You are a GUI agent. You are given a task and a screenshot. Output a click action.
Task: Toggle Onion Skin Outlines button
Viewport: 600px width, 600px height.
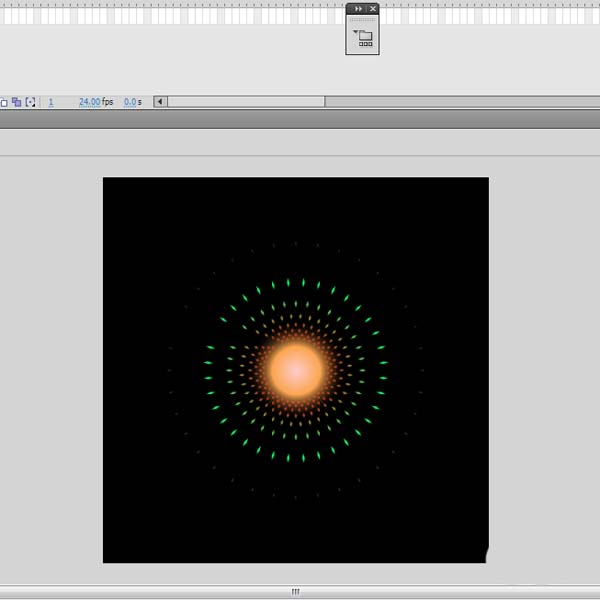3,102
